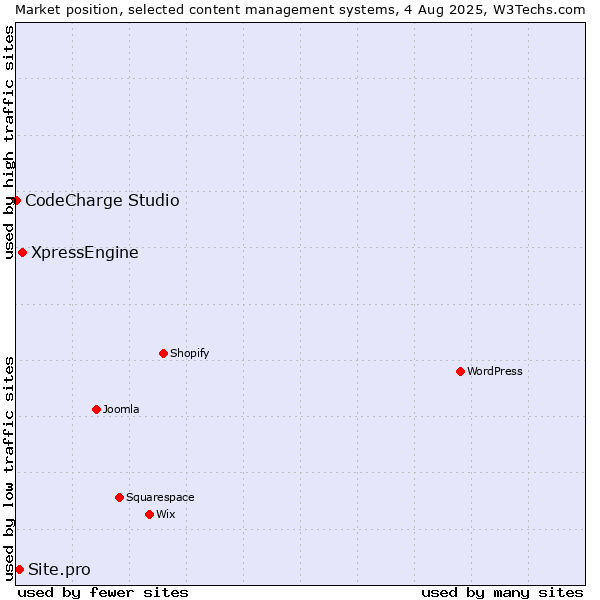This screenshot has width=600, height=600.
Task: Click the Squarespace red data point
Action: click(119, 497)
